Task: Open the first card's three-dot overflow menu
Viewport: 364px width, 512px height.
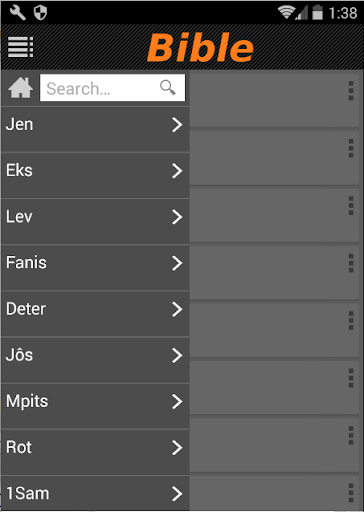Action: coord(351,91)
